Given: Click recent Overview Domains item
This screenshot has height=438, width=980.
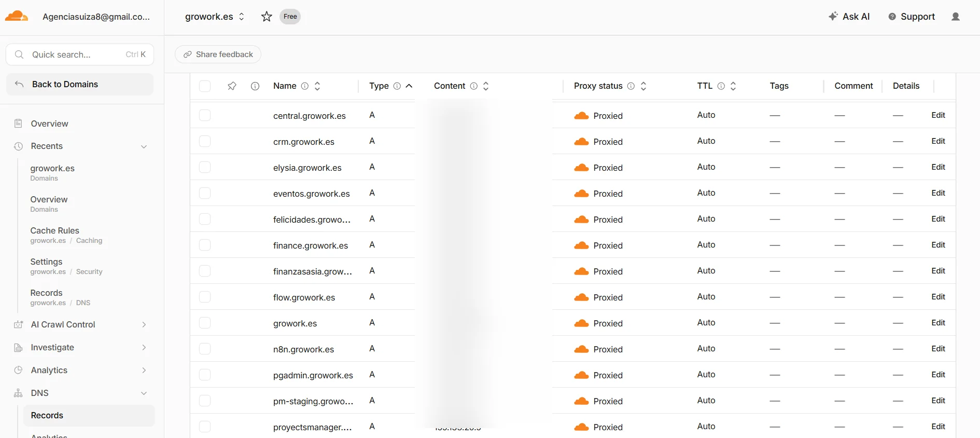Looking at the screenshot, I should tap(49, 204).
